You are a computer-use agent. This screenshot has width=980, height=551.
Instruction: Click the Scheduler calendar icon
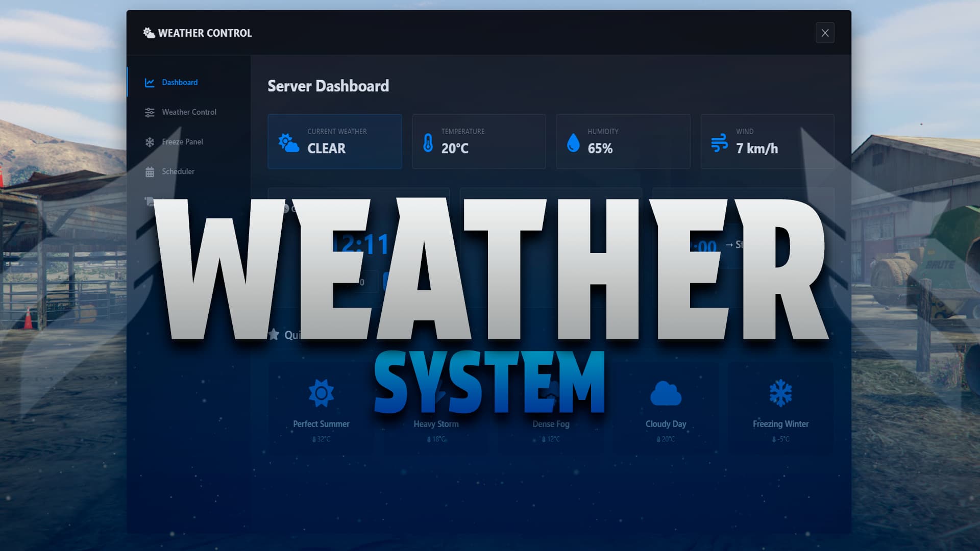click(x=150, y=172)
